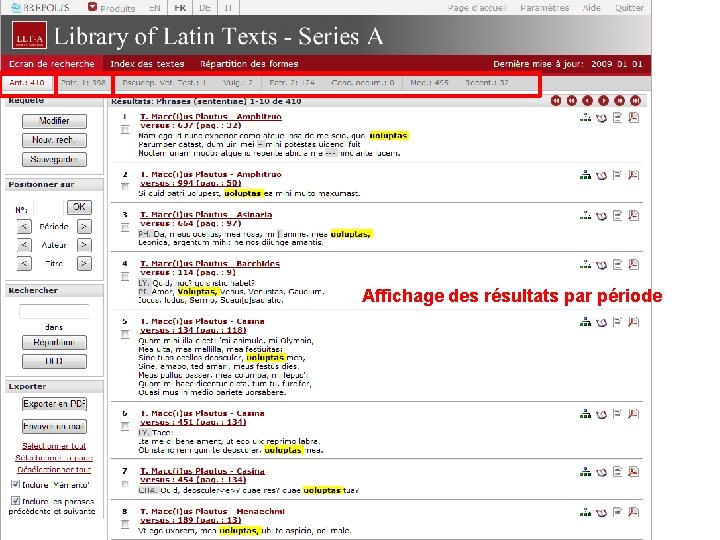Open the structure tree icon for result 7
Viewport: 720px width, 540px height.
tap(585, 472)
